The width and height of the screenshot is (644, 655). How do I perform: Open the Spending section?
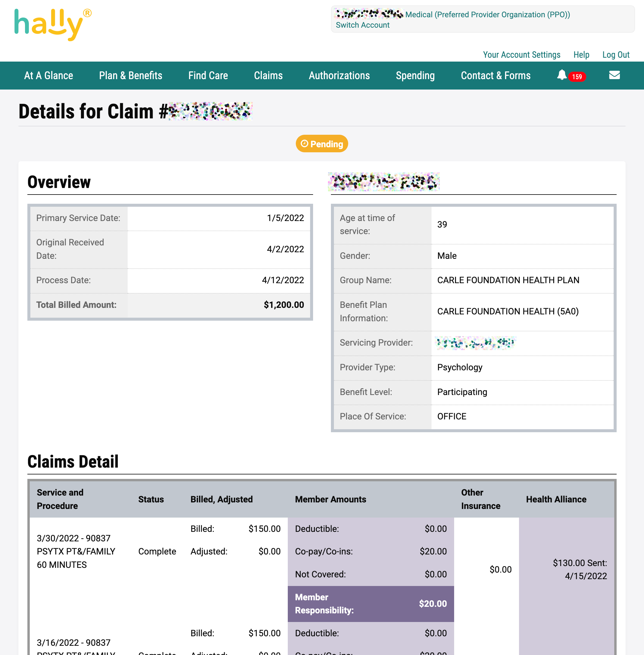(415, 76)
